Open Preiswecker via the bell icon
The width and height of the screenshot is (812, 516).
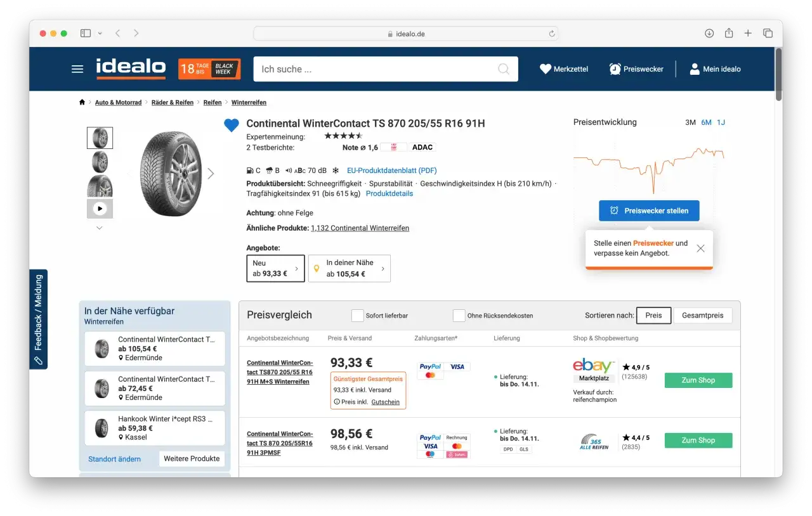pyautogui.click(x=614, y=68)
